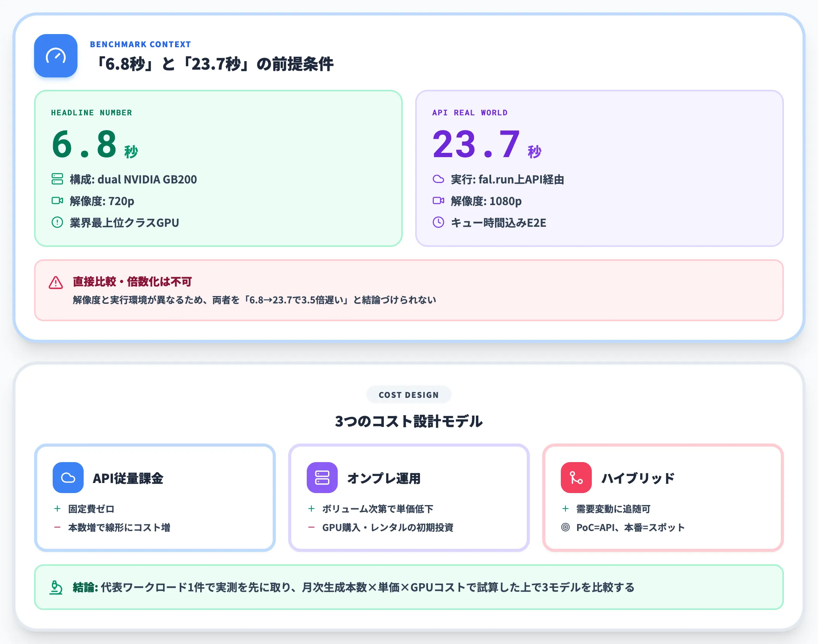The image size is (818, 644).
Task: Click the API REAL WORLD label
Action: pyautogui.click(x=470, y=113)
